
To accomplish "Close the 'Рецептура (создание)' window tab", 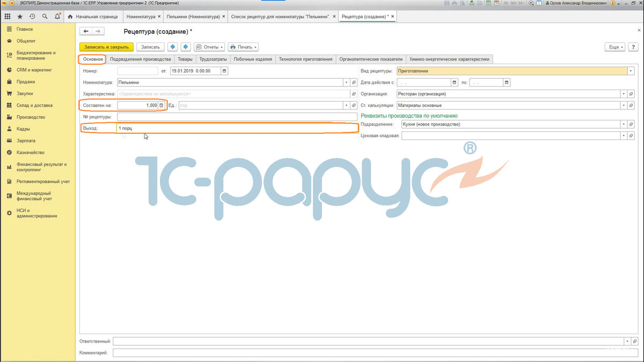I will (x=393, y=17).
